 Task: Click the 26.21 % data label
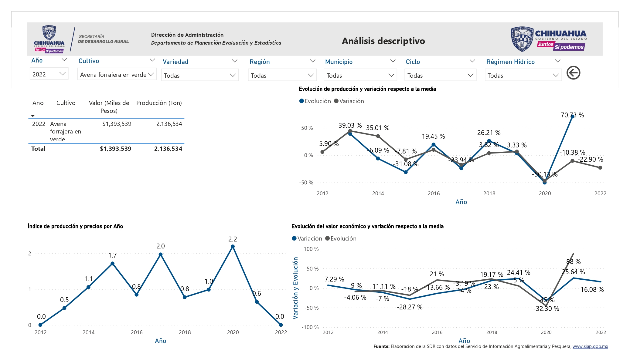[489, 133]
